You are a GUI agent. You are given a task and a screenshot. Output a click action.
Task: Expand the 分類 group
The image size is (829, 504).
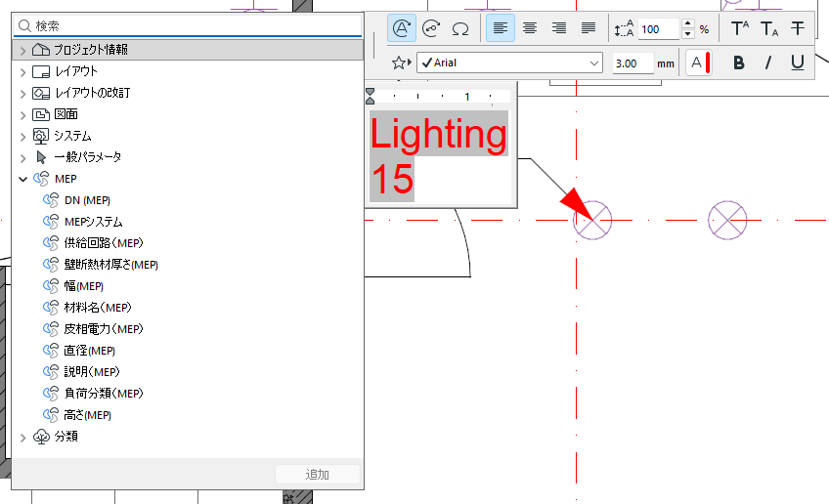(x=22, y=438)
